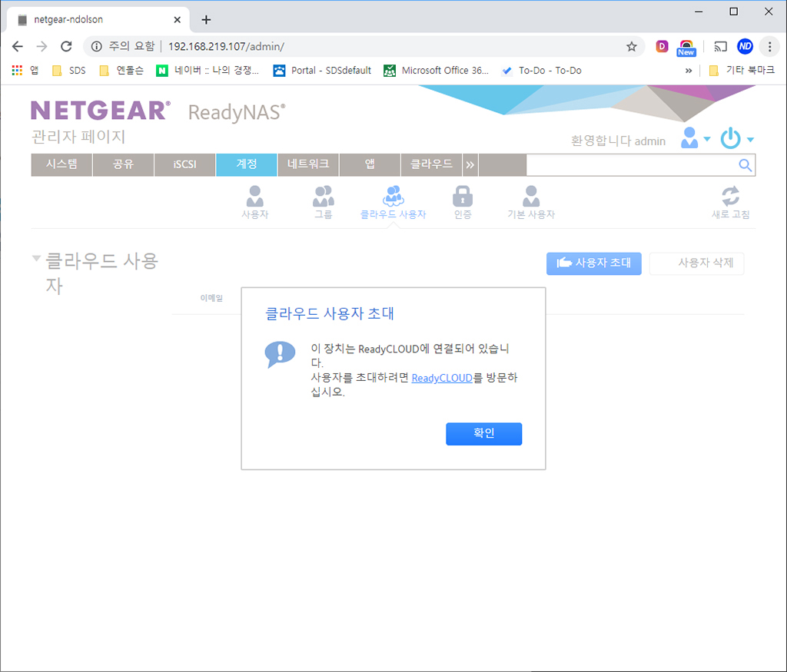Click the 사용자 삭제 button
The height and width of the screenshot is (672, 787).
pos(696,263)
